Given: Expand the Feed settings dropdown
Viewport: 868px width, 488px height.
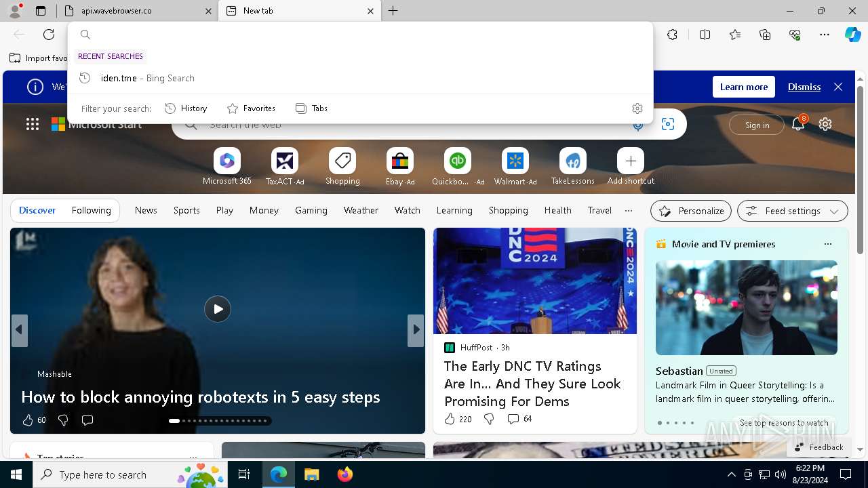Looking at the screenshot, I should (x=793, y=211).
